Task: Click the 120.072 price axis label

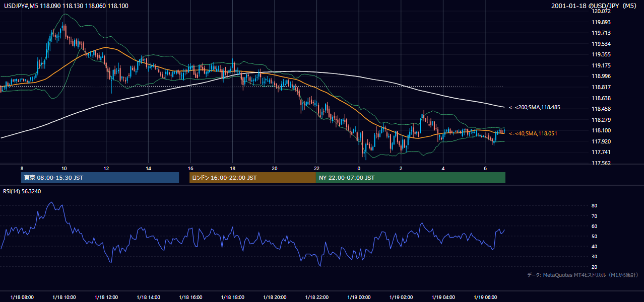Action: (x=601, y=12)
